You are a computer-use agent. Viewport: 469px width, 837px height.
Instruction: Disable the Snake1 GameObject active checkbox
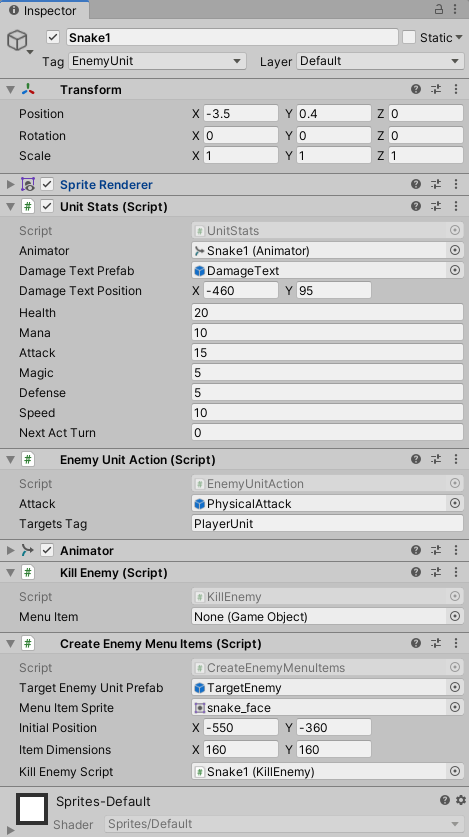pos(53,37)
